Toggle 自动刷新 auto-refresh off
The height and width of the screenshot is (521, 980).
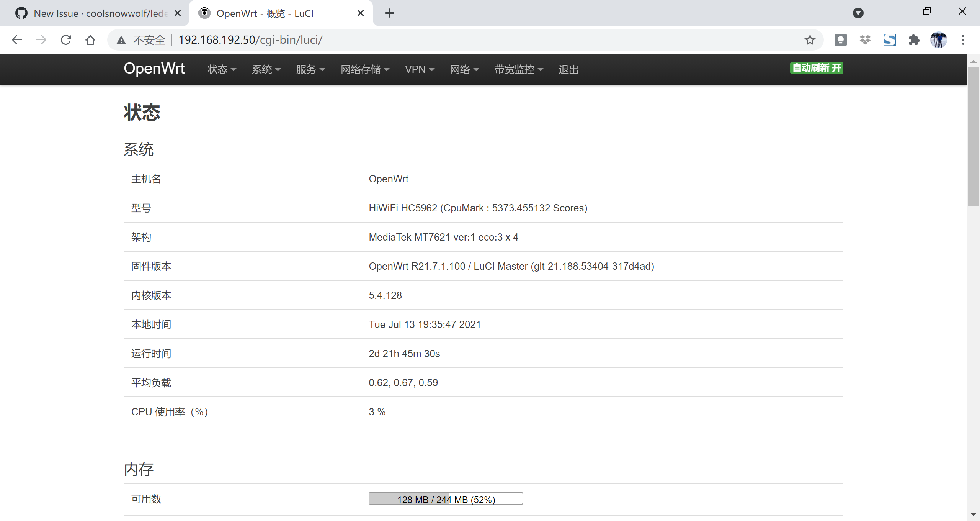click(816, 68)
